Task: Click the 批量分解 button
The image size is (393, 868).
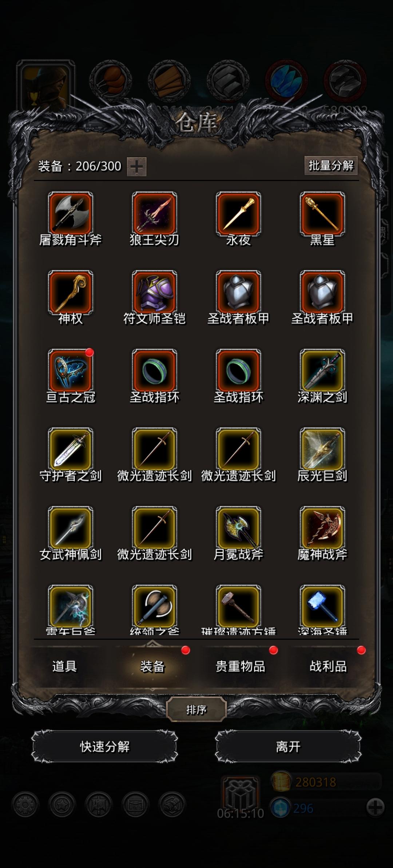Action: coord(331,166)
